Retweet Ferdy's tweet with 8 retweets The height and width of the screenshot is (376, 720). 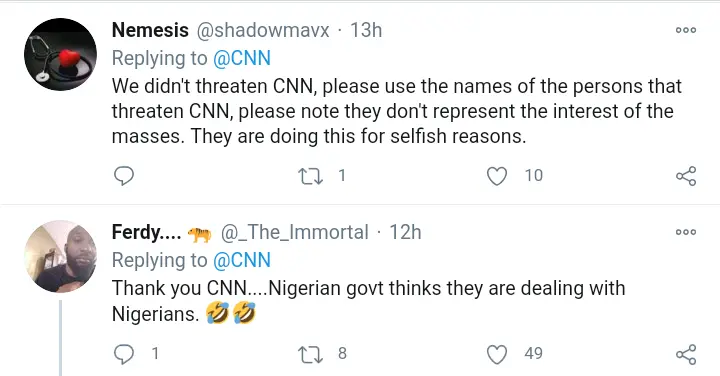(x=311, y=354)
